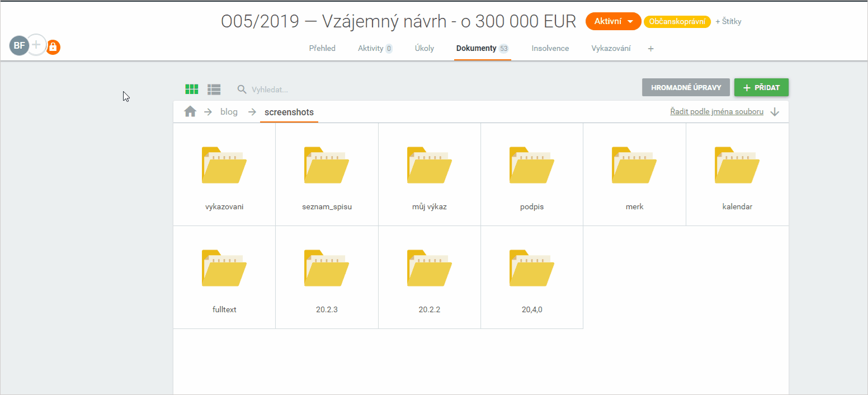Switch to list view icon

click(x=214, y=89)
